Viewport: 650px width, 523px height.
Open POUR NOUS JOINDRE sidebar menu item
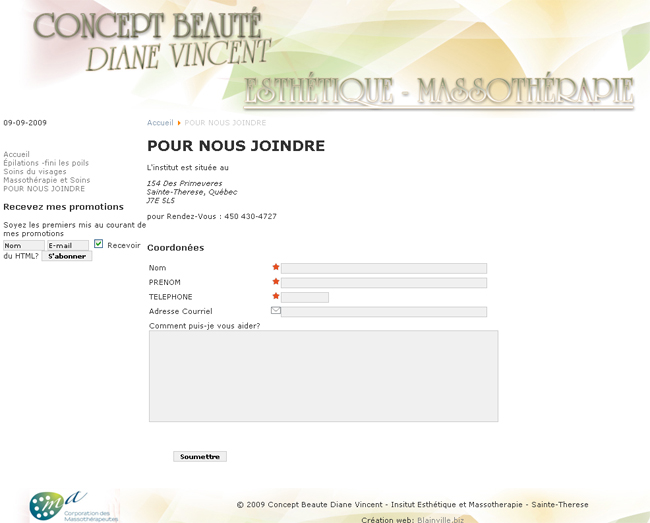click(44, 189)
